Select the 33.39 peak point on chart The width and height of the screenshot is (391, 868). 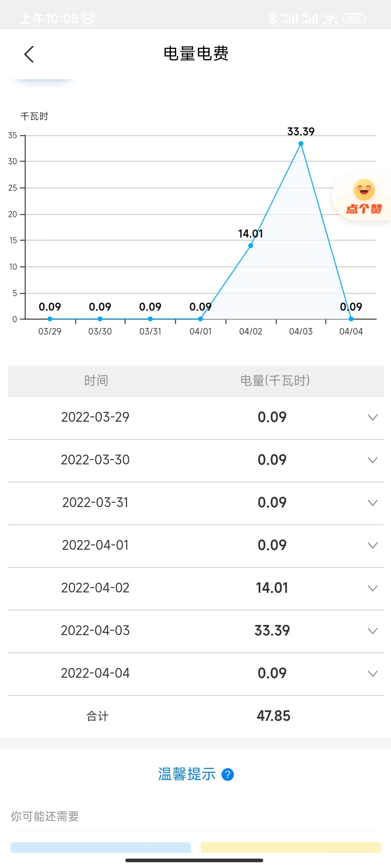tap(301, 144)
